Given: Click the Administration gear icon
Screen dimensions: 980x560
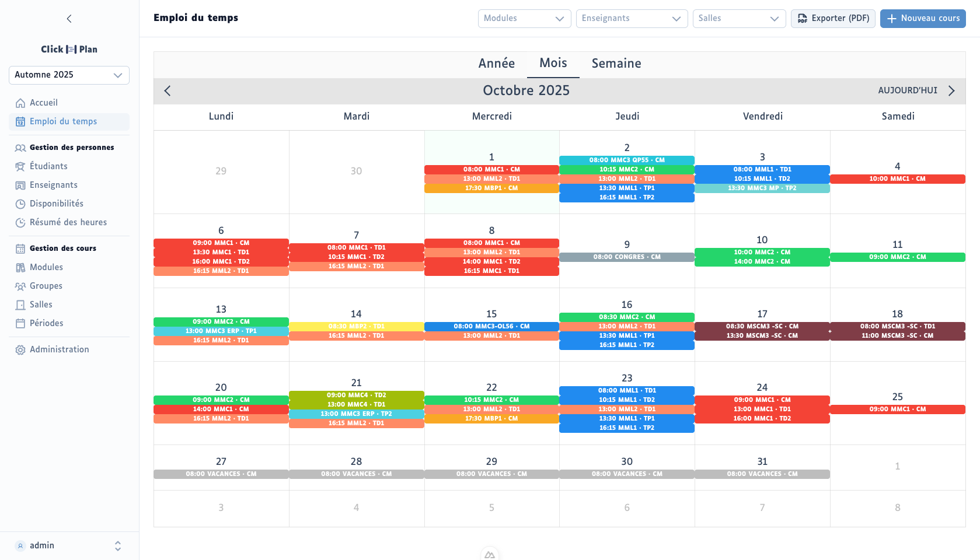Looking at the screenshot, I should 20,350.
